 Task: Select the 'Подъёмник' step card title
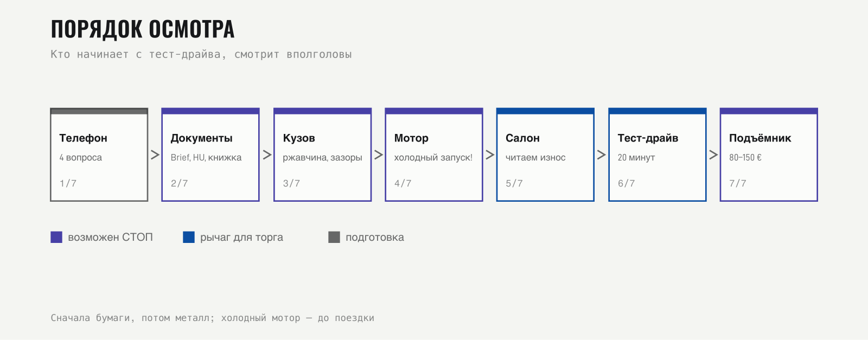[x=760, y=138]
